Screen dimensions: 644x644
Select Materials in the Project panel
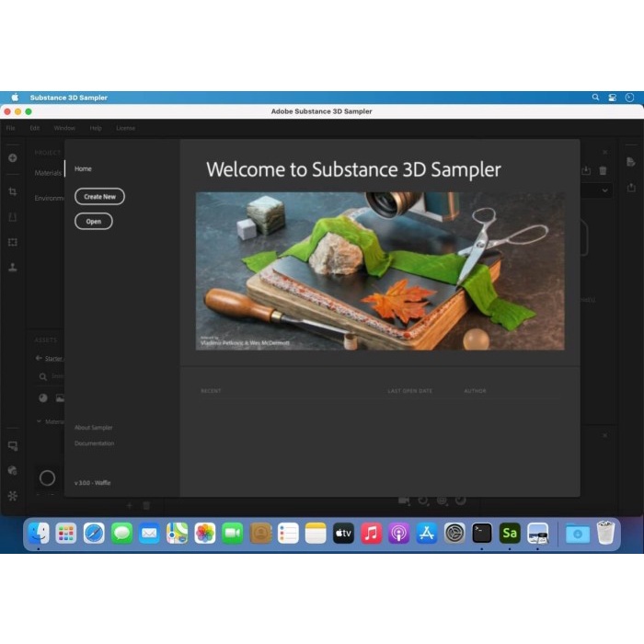(48, 173)
